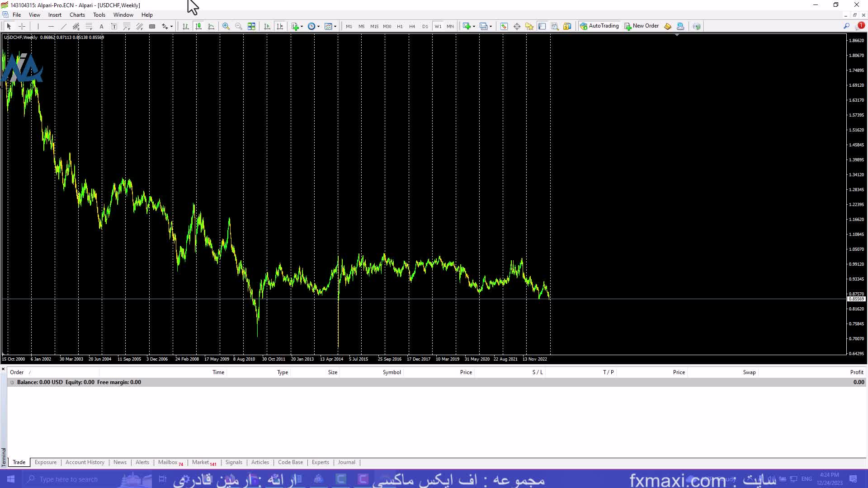868x488 pixels.
Task: Tile chart windows with the grid icon
Action: (251, 26)
